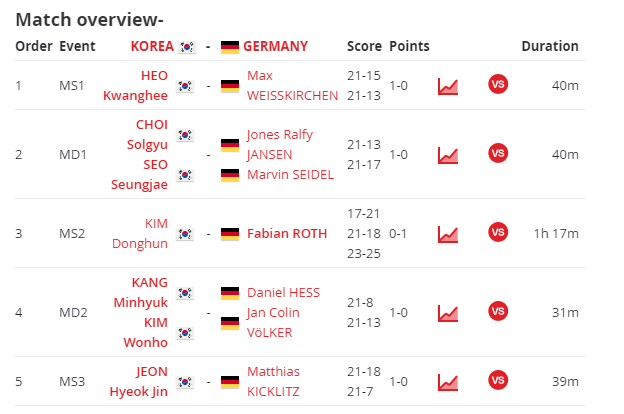Open the Max WEISSKIRCHEN player link
Screen dimensions: 624x414
point(292,86)
